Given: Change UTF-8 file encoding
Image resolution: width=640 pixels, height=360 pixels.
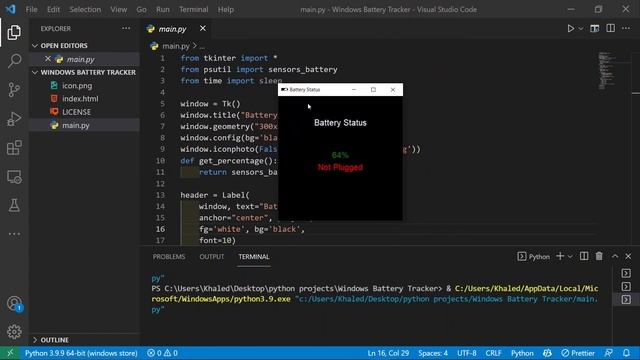Looking at the screenshot, I should [x=467, y=353].
